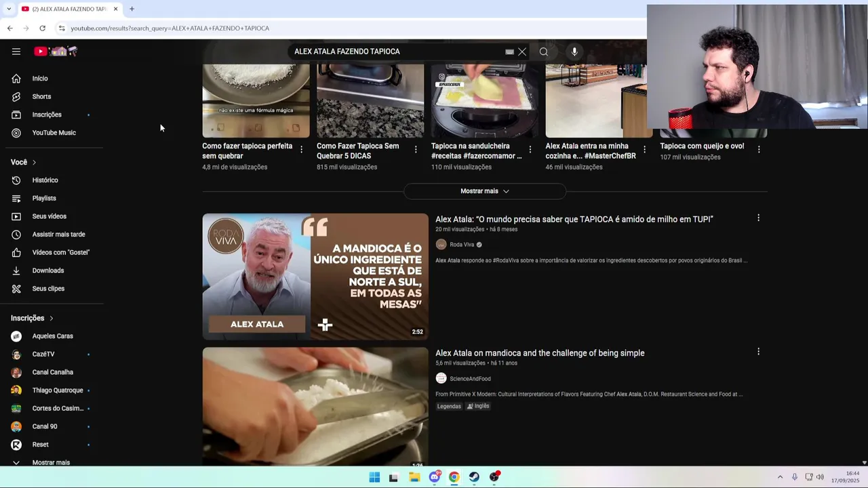Open a new browser tab
Image resolution: width=868 pixels, height=488 pixels.
point(132,9)
